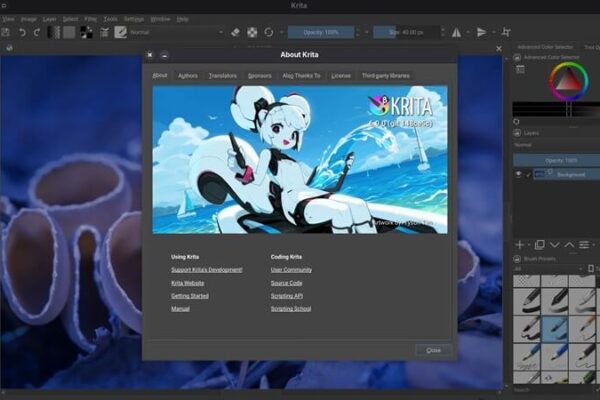Move layer down with the down chevron
The image size is (600, 400).
pos(554,245)
